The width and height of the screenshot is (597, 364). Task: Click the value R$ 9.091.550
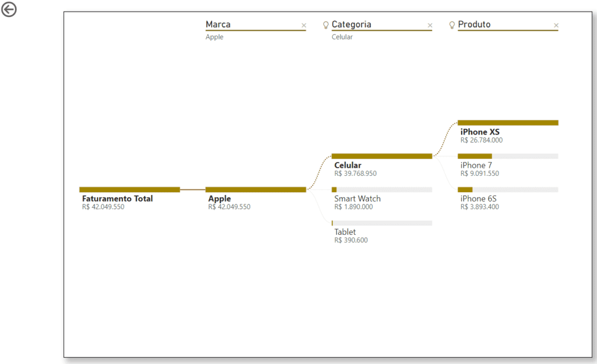479,174
